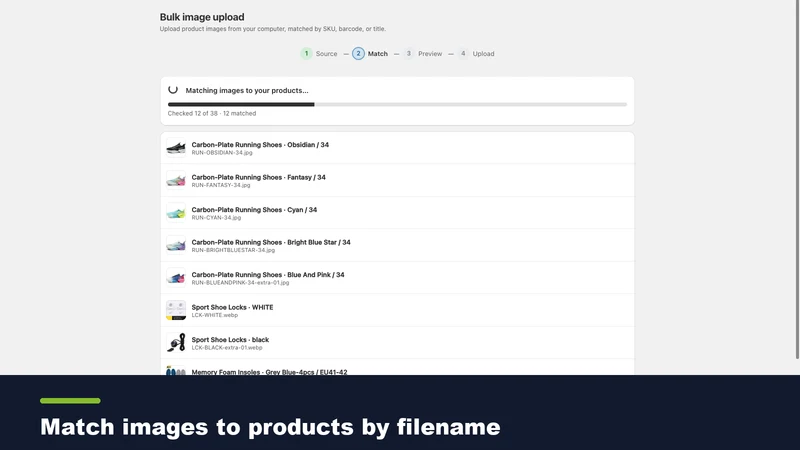Screen dimensions: 800x450
Task: Open Sport Shoe Locks black thumbnail
Action: point(176,343)
